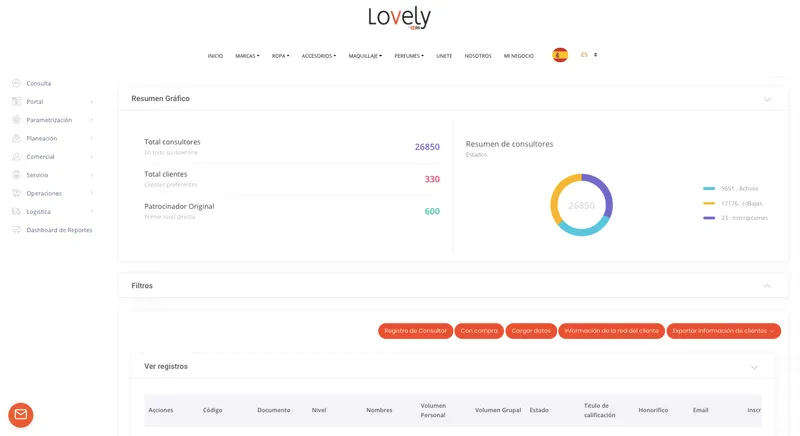
Task: Open MI NEGOCIO menu item
Action: click(519, 56)
